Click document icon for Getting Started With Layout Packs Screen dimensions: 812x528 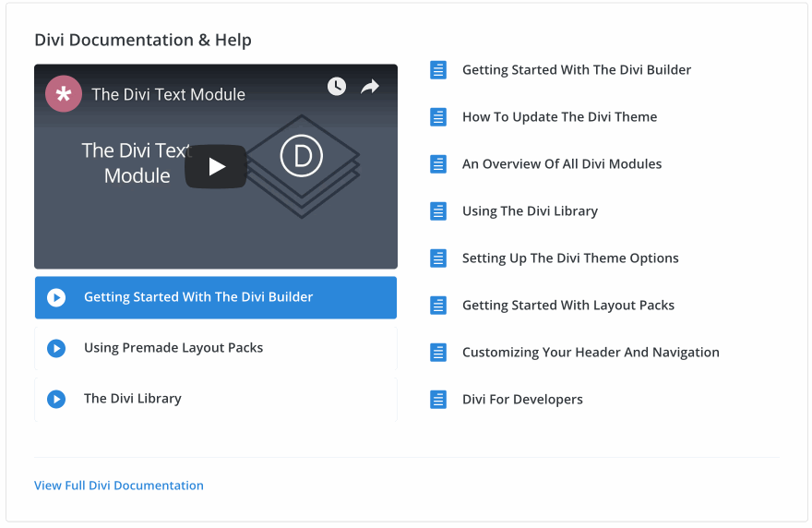pyautogui.click(x=438, y=306)
